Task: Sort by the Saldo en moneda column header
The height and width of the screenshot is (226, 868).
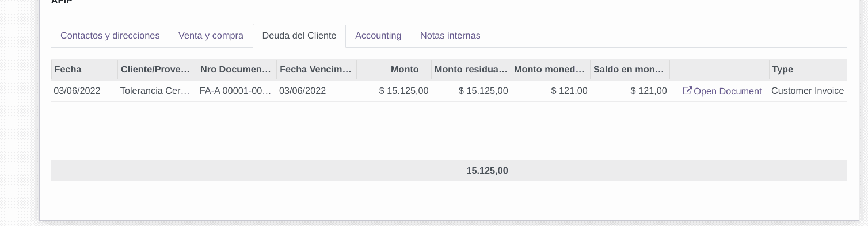Action: (630, 70)
